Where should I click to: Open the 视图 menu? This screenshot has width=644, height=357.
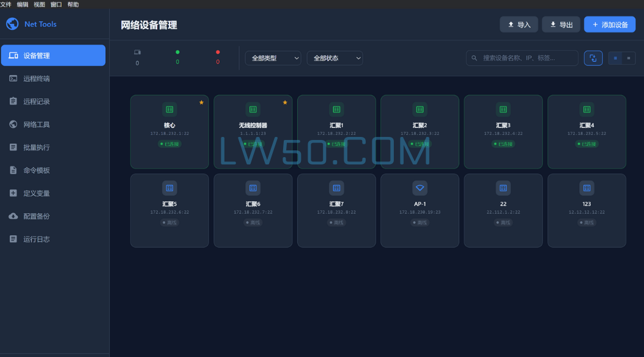coord(39,4)
